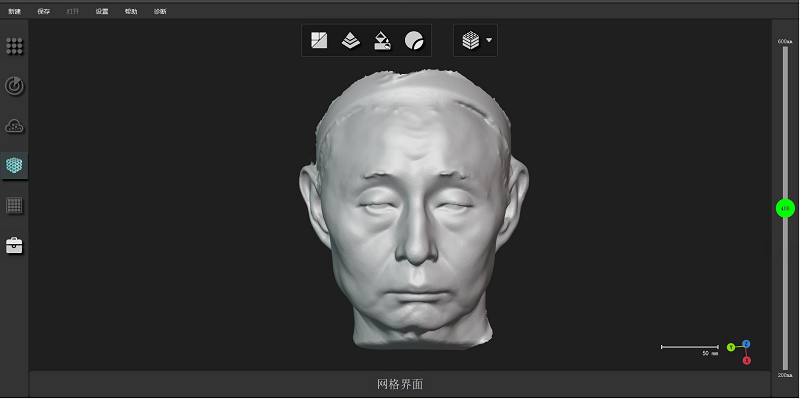
Task: Click the striped mesh cube button
Action: click(470, 40)
